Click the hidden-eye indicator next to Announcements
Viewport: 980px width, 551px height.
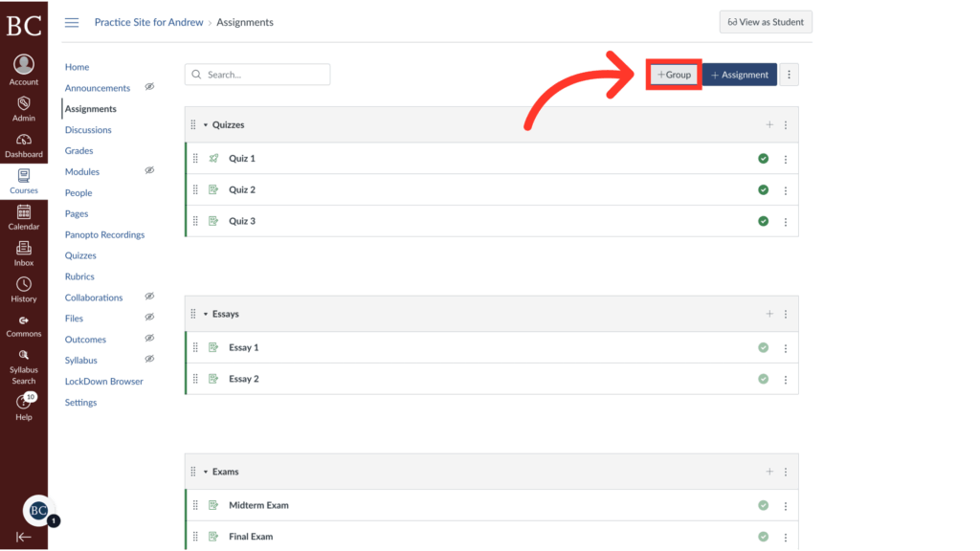[149, 87]
